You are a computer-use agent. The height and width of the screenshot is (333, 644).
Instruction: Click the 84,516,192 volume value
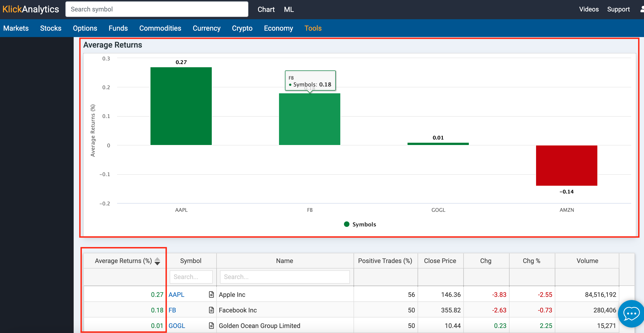[601, 295]
